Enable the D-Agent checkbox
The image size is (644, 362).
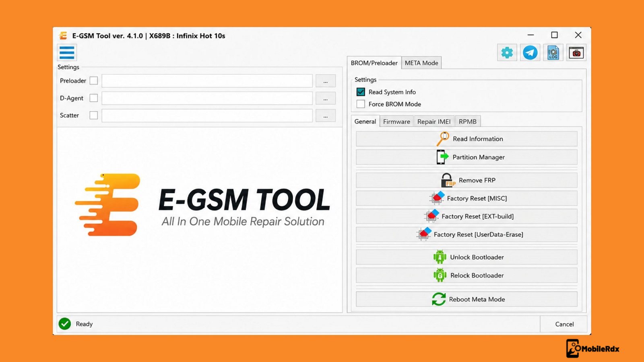point(94,98)
